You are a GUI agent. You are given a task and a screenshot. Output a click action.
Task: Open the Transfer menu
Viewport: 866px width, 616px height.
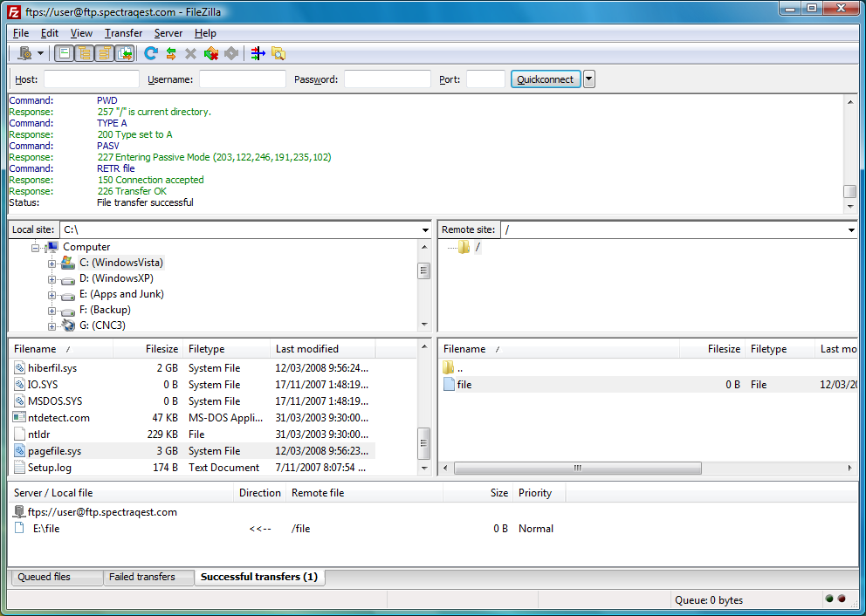123,33
